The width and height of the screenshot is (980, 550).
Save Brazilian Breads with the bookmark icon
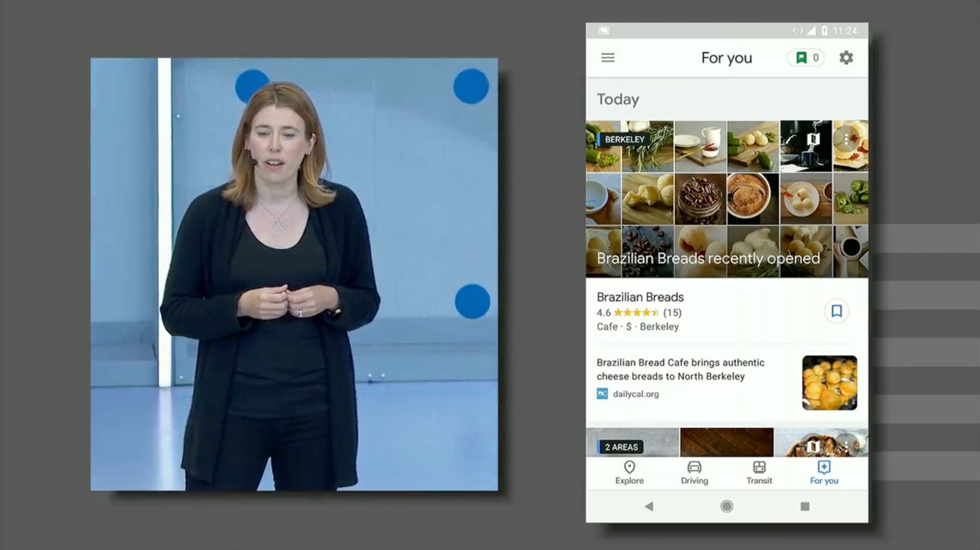click(837, 311)
